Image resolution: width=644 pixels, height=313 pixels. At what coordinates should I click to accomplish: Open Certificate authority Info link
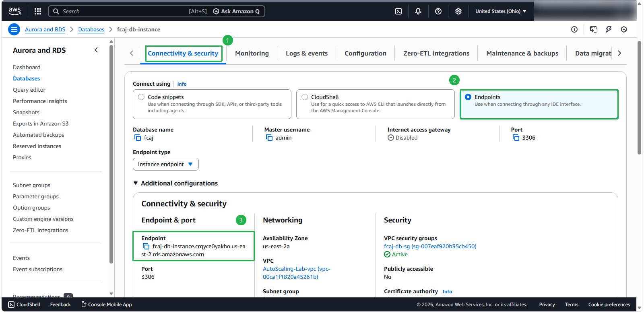click(448, 292)
